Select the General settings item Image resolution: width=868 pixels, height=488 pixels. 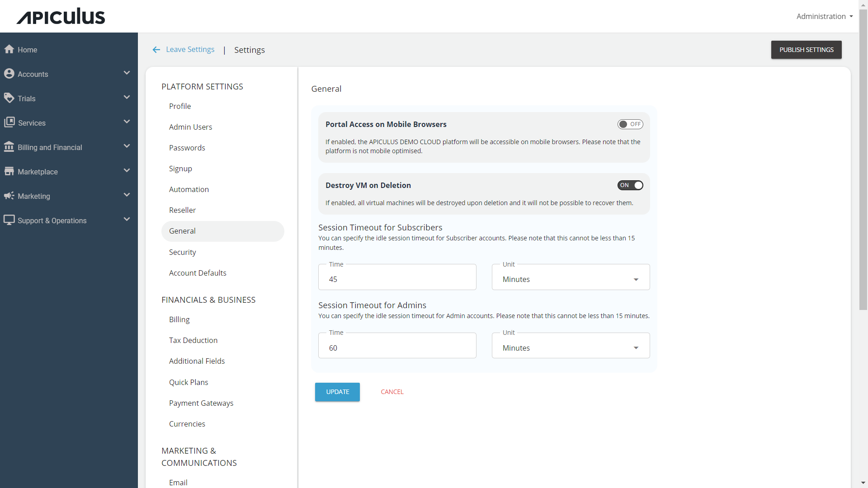[x=222, y=231]
